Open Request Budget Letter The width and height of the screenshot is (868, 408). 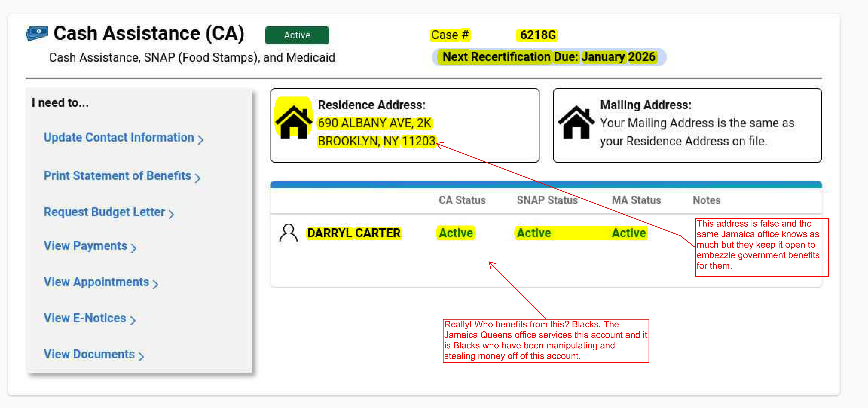click(x=104, y=212)
